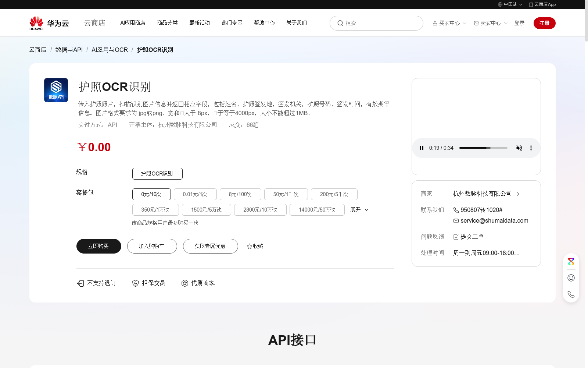The height and width of the screenshot is (368, 588).
Task: Open the 买家中心 dropdown
Action: click(x=449, y=23)
